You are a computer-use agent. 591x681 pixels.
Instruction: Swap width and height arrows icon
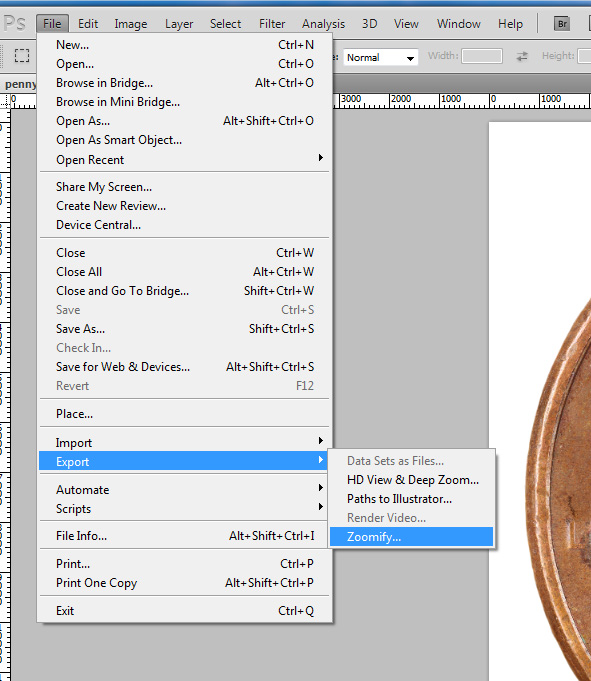[522, 56]
